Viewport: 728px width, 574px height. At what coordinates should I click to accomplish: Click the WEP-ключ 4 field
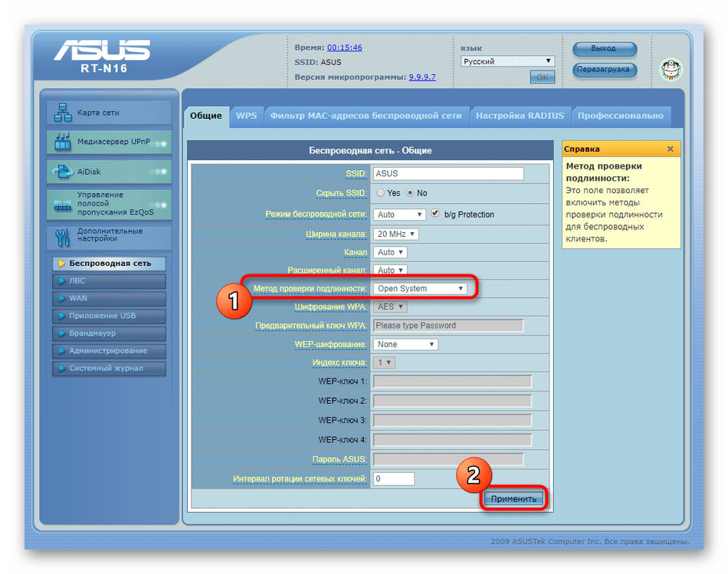452,440
